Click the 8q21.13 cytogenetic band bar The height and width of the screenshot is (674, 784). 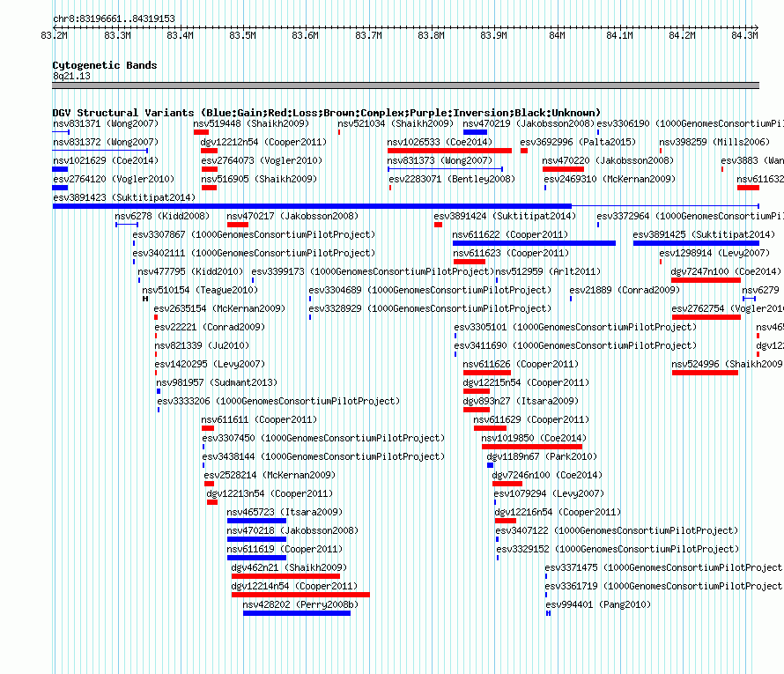coord(405,85)
